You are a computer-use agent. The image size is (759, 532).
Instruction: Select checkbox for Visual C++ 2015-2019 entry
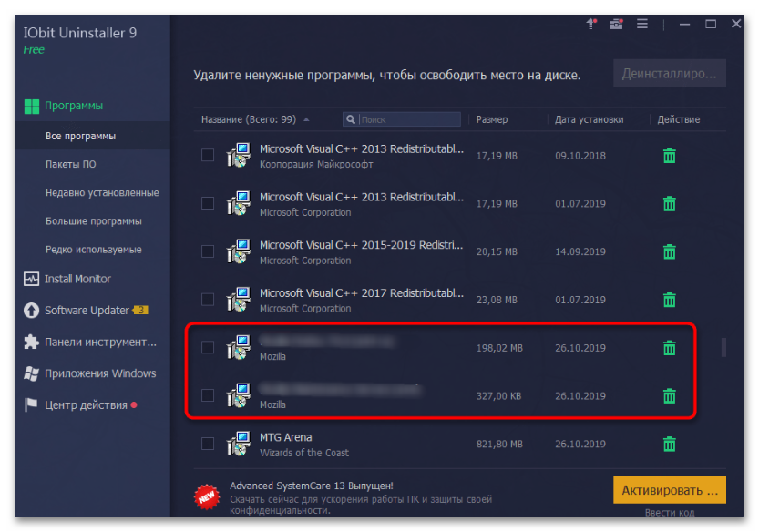pyautogui.click(x=208, y=251)
